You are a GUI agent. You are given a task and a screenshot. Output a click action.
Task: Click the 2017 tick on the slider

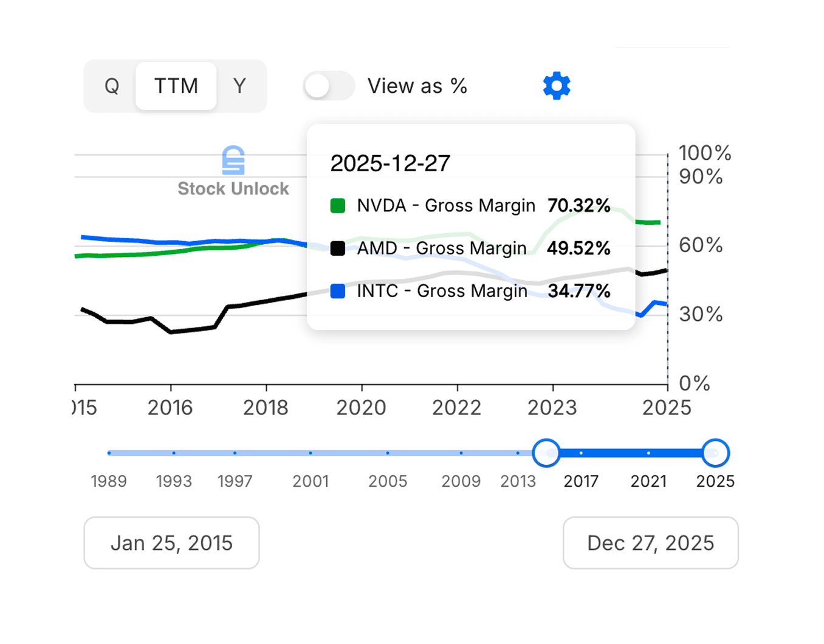581,453
